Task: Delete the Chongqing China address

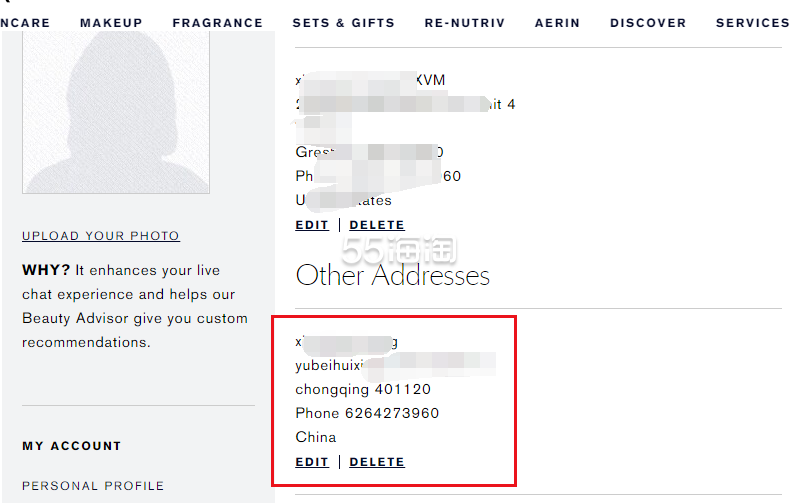Action: [377, 462]
